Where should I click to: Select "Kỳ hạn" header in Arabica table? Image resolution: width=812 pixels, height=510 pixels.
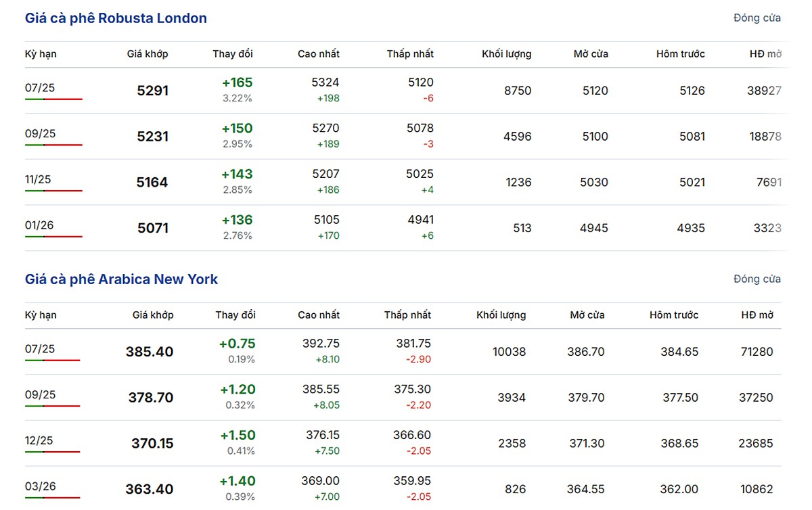(x=41, y=315)
